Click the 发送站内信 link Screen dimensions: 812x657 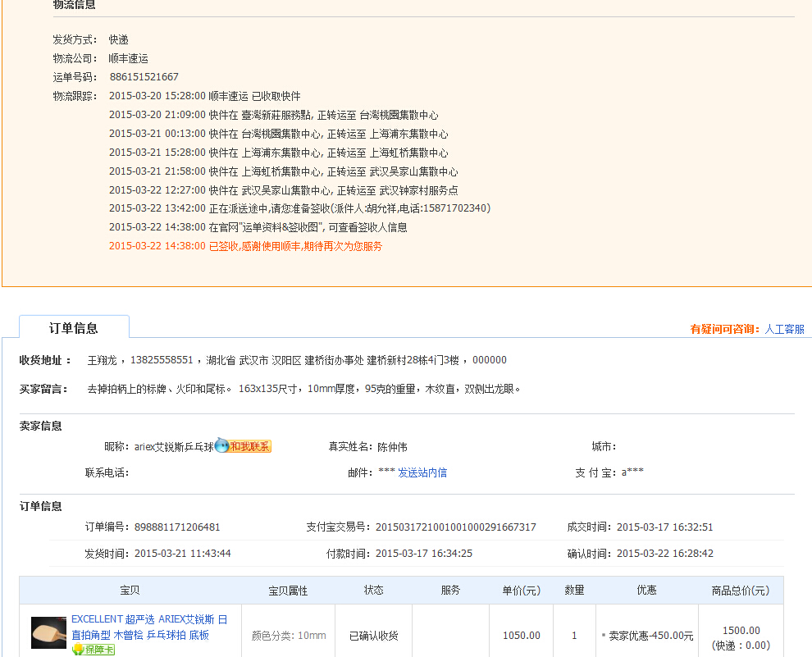(x=422, y=472)
